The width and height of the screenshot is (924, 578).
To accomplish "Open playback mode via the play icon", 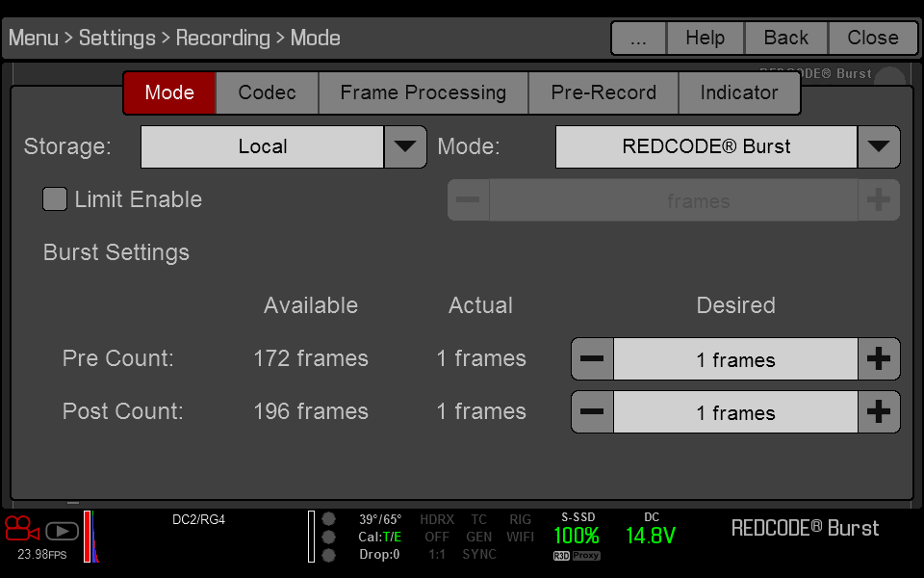I will pyautogui.click(x=61, y=530).
